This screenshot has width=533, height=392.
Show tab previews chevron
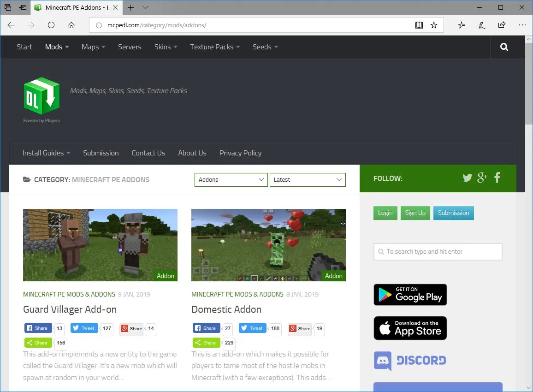pos(146,7)
